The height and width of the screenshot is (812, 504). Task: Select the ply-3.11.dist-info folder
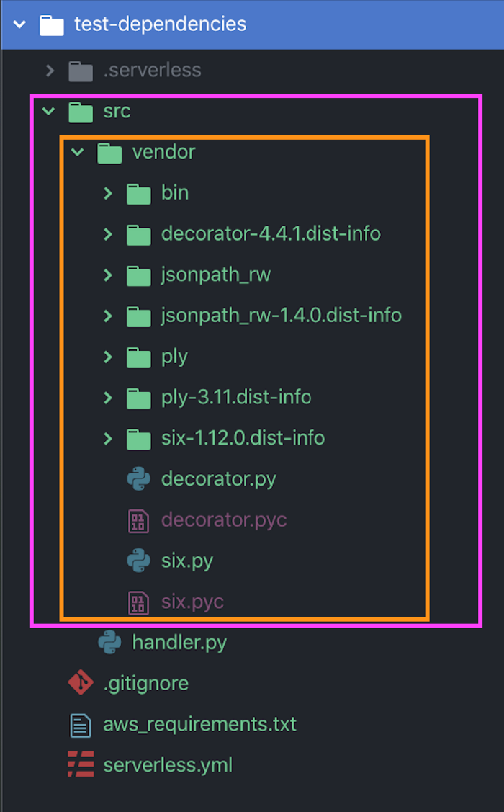[x=236, y=398]
